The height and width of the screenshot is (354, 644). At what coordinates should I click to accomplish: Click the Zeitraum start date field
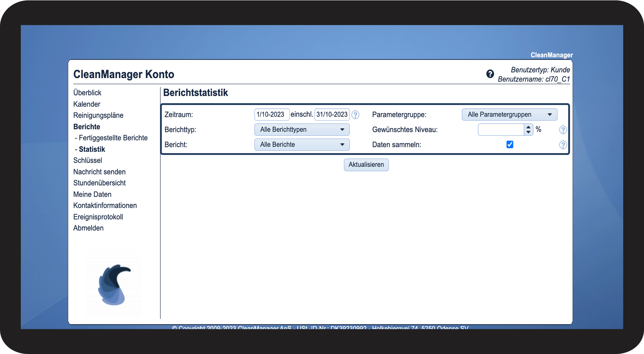272,114
